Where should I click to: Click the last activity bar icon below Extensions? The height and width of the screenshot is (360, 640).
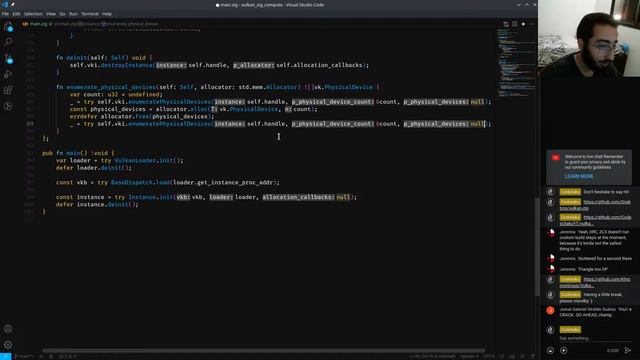coord(8,106)
